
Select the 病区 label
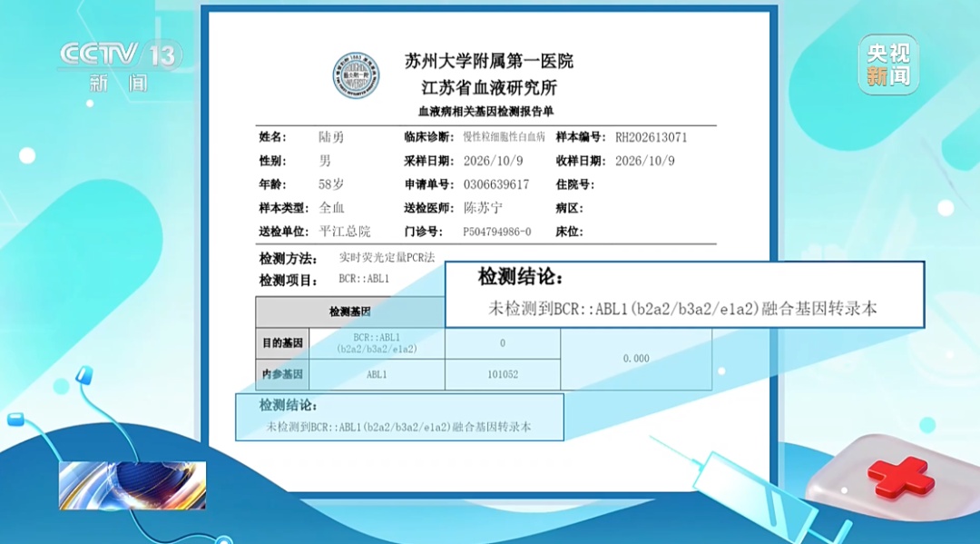[x=569, y=208]
